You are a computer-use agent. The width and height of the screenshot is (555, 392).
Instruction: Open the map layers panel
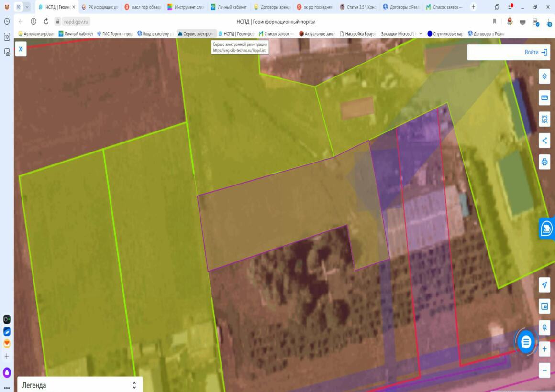coord(544,76)
